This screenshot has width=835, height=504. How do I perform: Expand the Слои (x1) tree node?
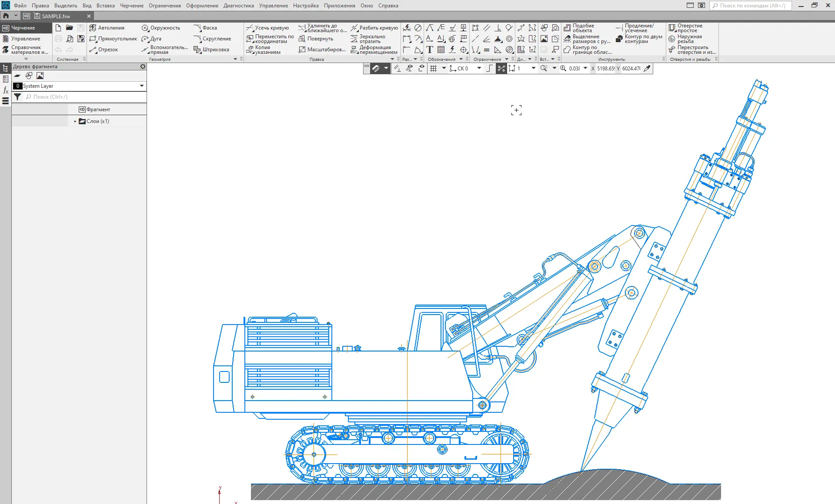point(75,121)
